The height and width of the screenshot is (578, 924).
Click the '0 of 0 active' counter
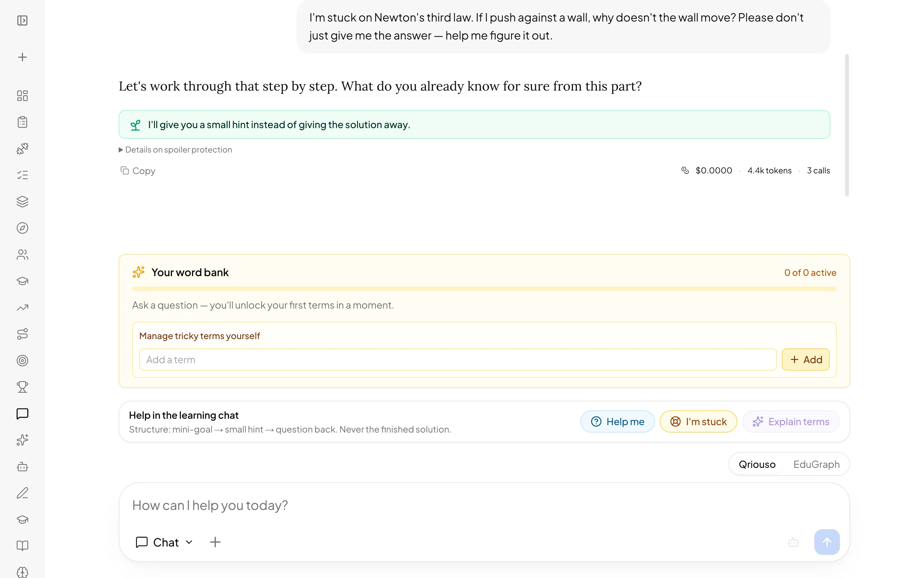coord(810,273)
